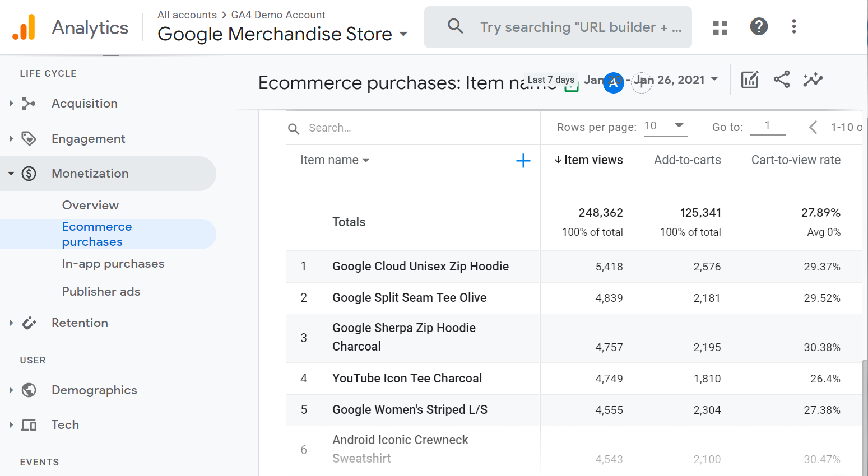Sort by the Add-to-carts column header

687,160
